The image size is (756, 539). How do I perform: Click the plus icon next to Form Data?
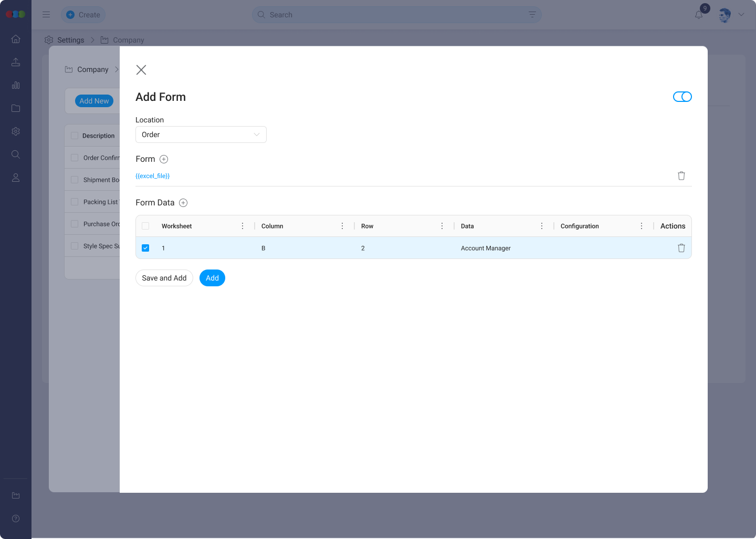183,202
